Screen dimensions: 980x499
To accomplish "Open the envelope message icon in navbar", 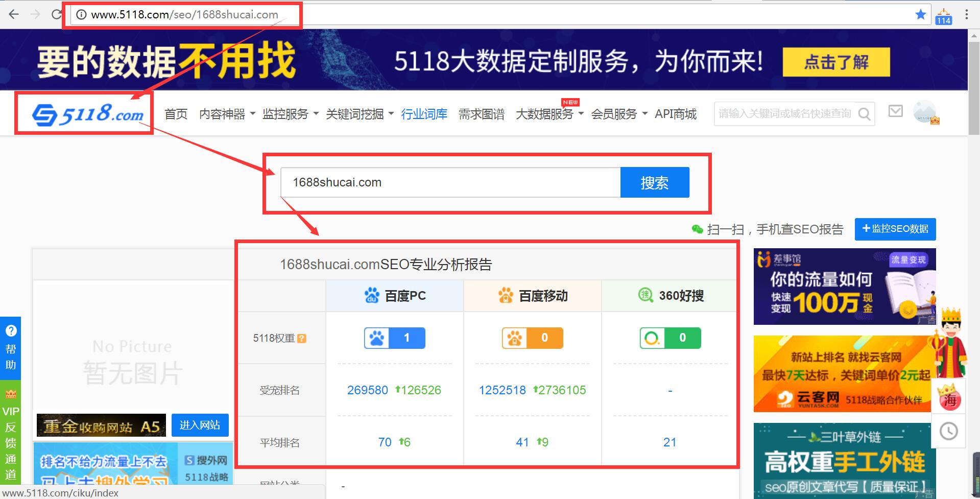I will 895,111.
